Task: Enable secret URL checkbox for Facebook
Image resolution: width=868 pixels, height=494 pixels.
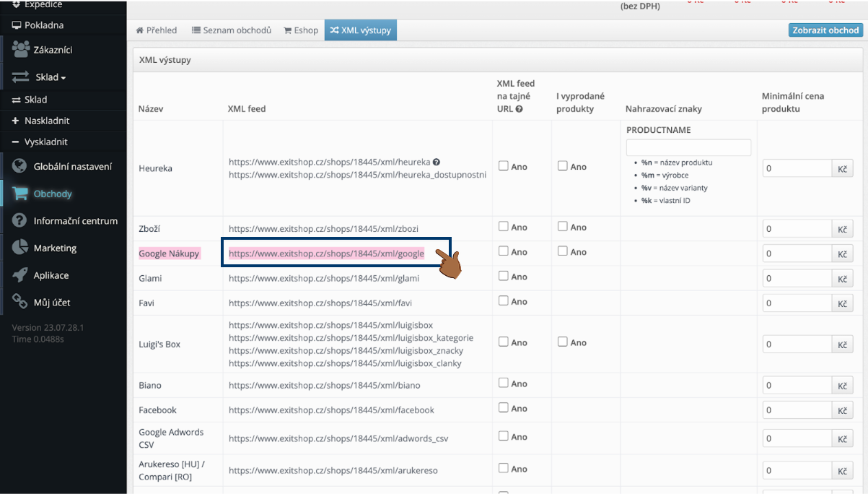Action: [504, 408]
